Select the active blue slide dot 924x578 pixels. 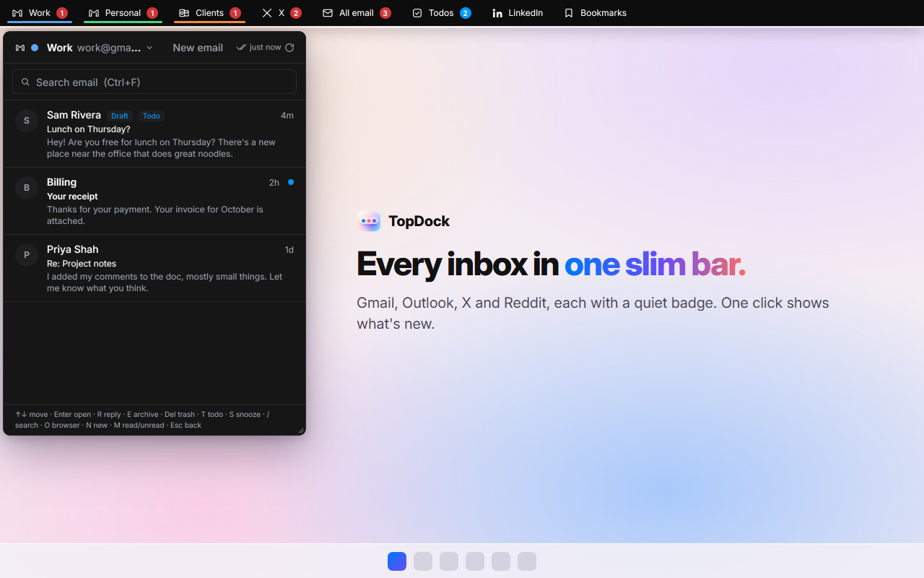[397, 561]
